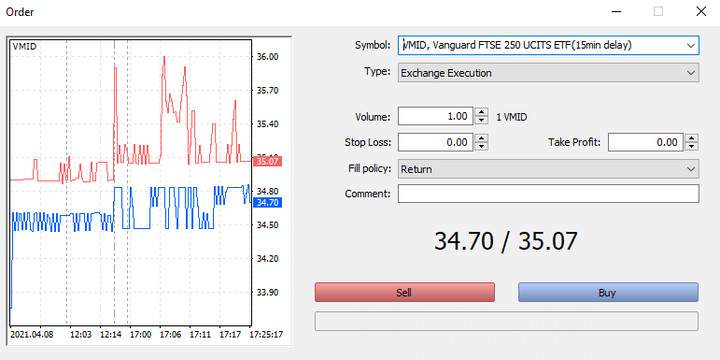
Task: Open the Fill policy Return dropdown
Action: pyautogui.click(x=548, y=169)
